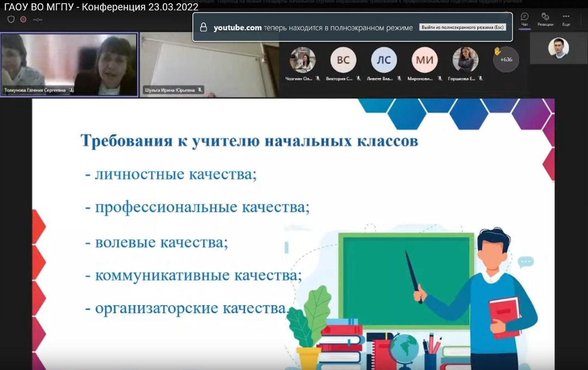588x370 pixels.
Task: Select the МИ participant avatar
Action: point(424,60)
